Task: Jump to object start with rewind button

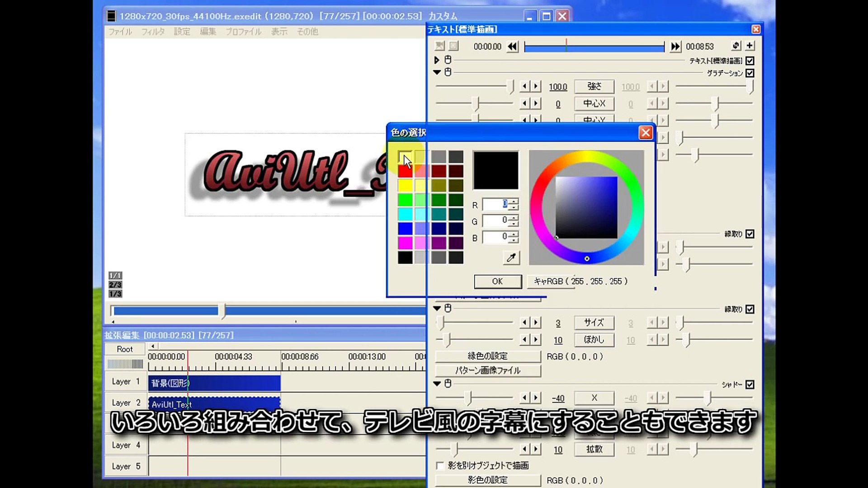Action: [512, 47]
